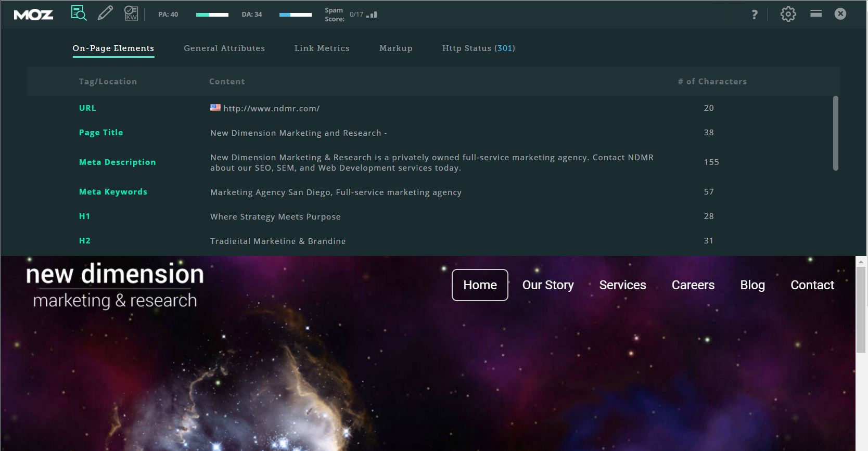Open the Markup tab
The image size is (868, 451).
click(396, 48)
